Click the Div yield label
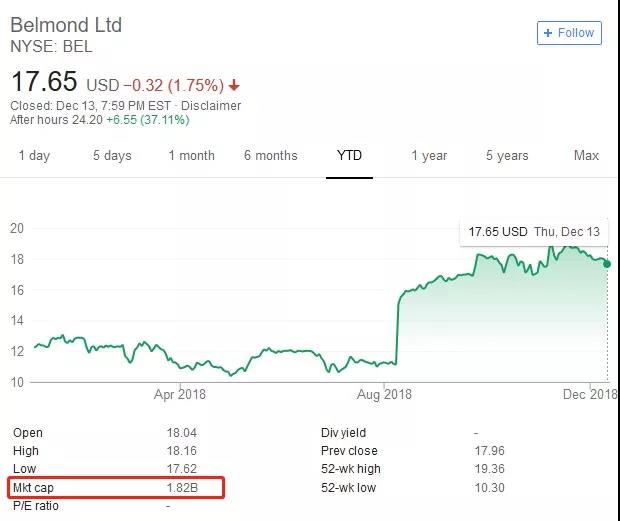This screenshot has height=521, width=620. 344,433
